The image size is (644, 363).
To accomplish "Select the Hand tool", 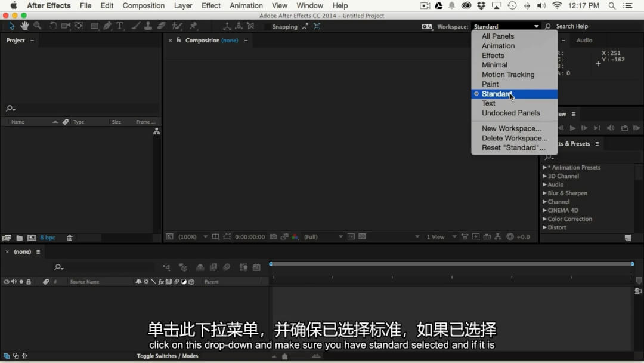I will [x=24, y=26].
